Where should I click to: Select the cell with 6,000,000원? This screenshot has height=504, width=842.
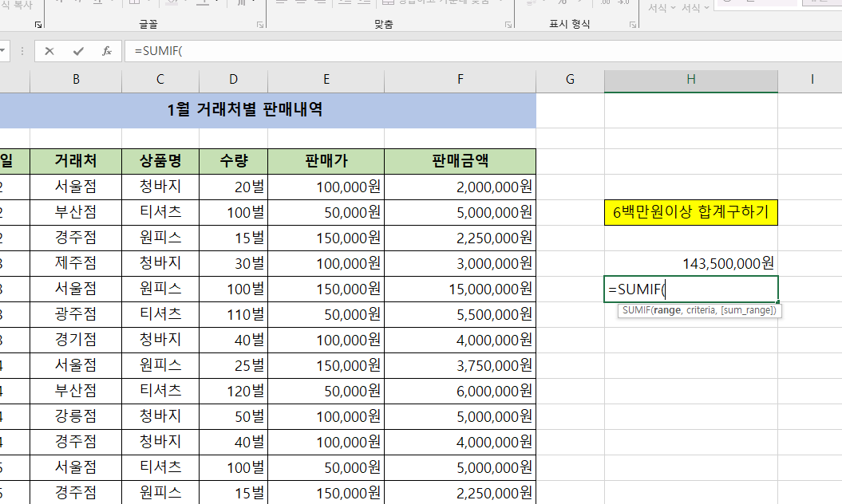461,392
